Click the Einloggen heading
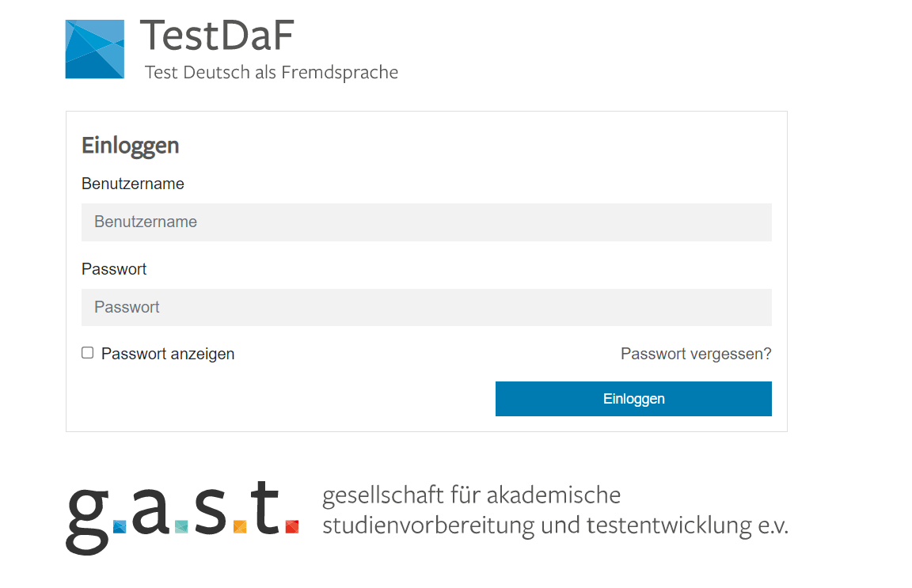The height and width of the screenshot is (588, 912). tap(131, 146)
